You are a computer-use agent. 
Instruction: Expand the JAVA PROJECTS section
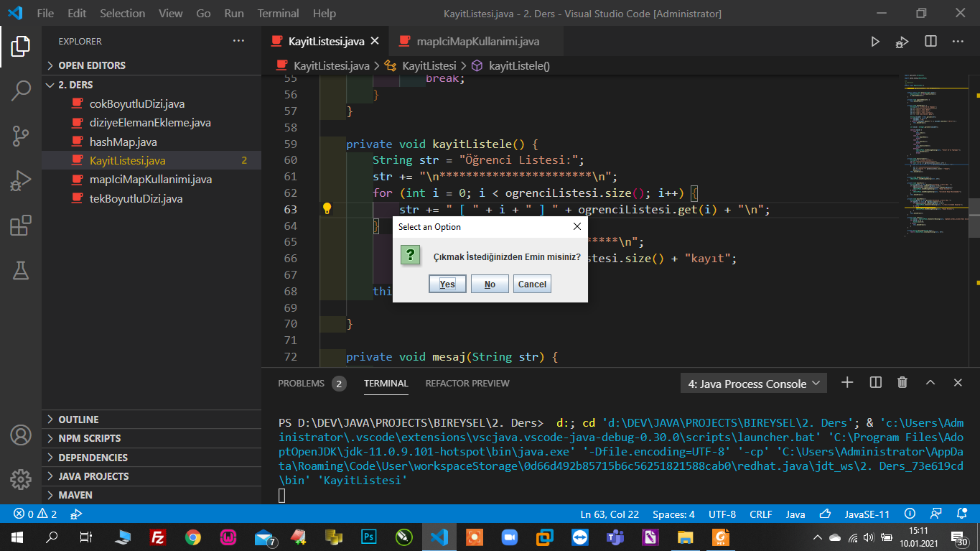pos(93,476)
